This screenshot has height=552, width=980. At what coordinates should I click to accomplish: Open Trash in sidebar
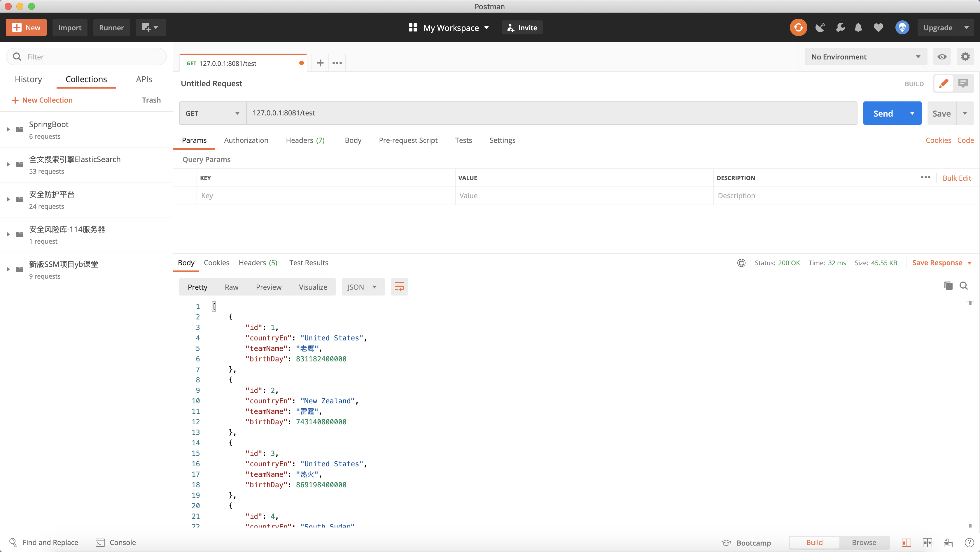pyautogui.click(x=151, y=100)
